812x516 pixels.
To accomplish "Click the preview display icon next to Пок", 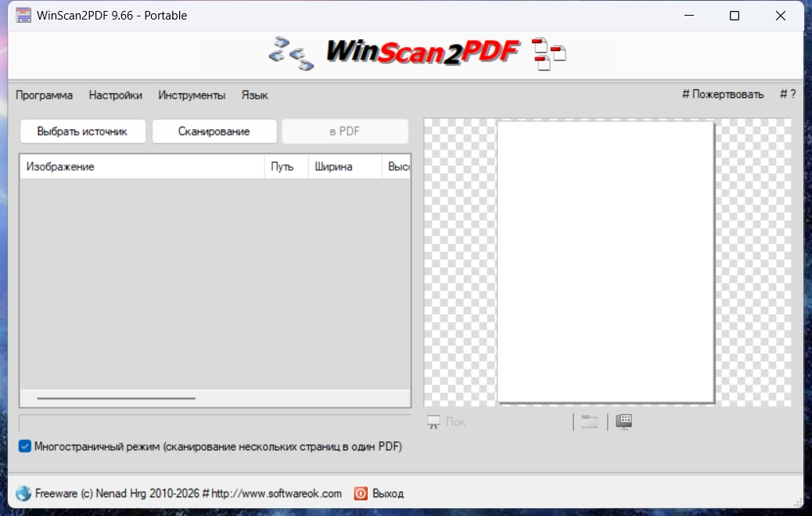I will [433, 422].
